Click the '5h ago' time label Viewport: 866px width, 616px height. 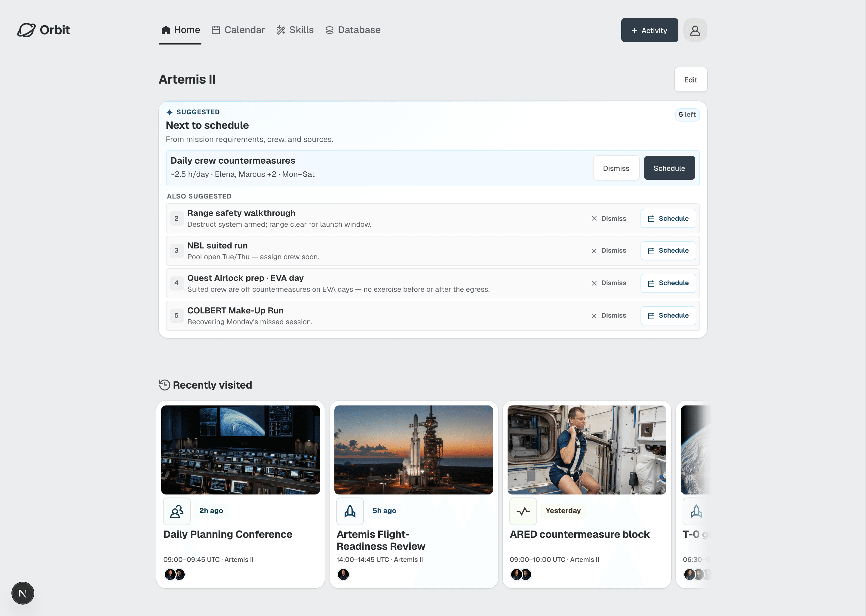(x=384, y=511)
